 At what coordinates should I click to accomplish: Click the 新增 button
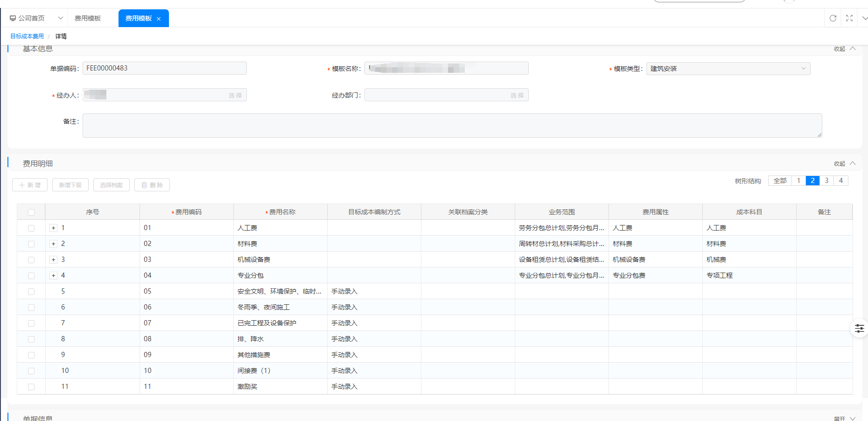coord(30,185)
